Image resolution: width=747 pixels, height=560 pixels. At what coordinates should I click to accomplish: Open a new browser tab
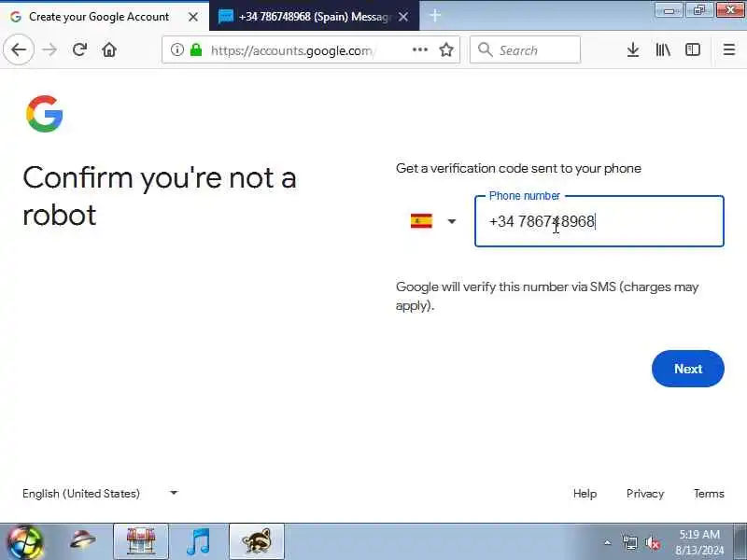[434, 16]
